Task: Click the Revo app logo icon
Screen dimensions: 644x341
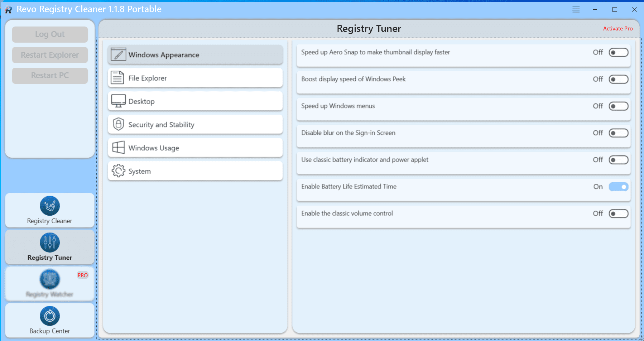Action: (9, 10)
